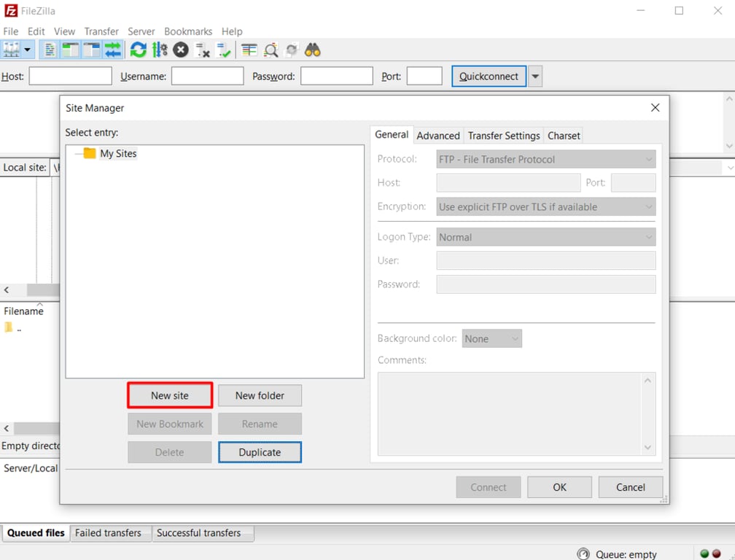Refresh file listings with the refresh icon

(x=137, y=50)
